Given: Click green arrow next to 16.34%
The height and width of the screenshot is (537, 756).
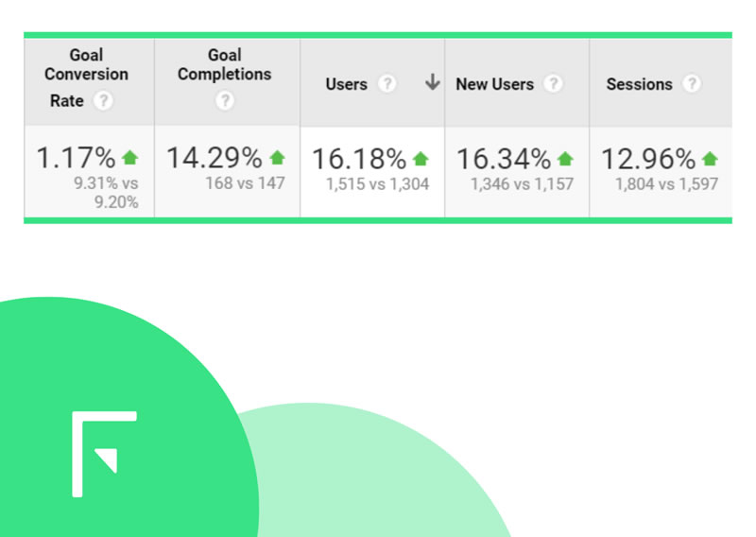Looking at the screenshot, I should [x=565, y=158].
